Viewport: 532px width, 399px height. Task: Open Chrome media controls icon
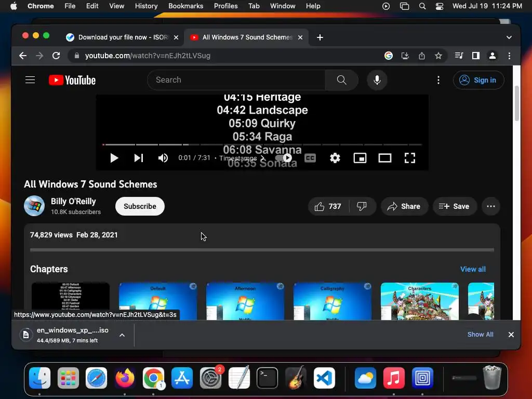tap(459, 56)
